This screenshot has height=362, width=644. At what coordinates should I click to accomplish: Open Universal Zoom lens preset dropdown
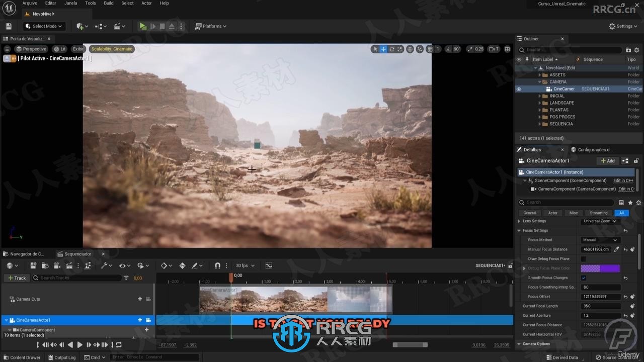600,221
